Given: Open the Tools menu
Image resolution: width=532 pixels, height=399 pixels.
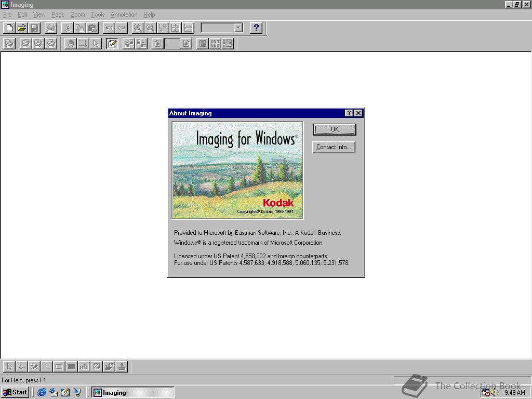Looking at the screenshot, I should click(98, 15).
